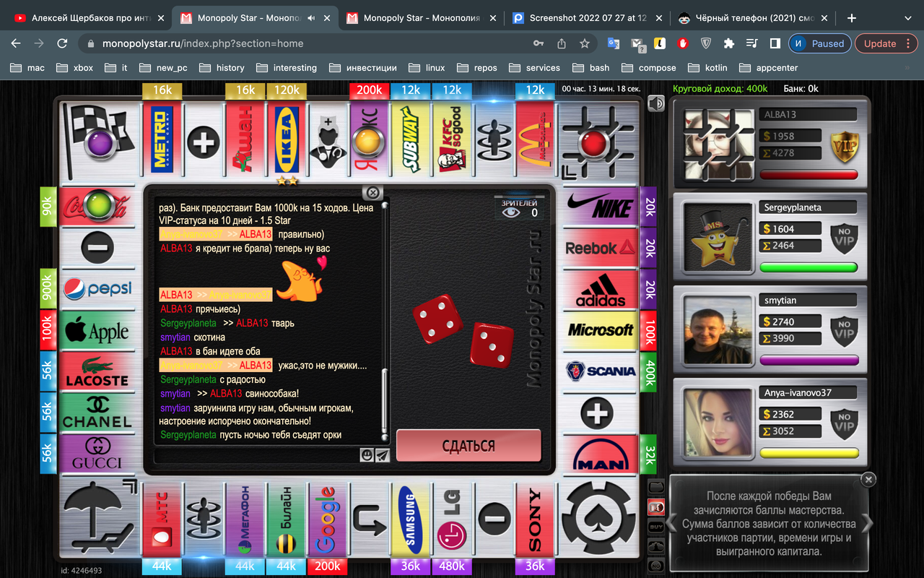The width and height of the screenshot is (924, 578).
Task: Toggle the red highlighted side panel button
Action: click(656, 506)
